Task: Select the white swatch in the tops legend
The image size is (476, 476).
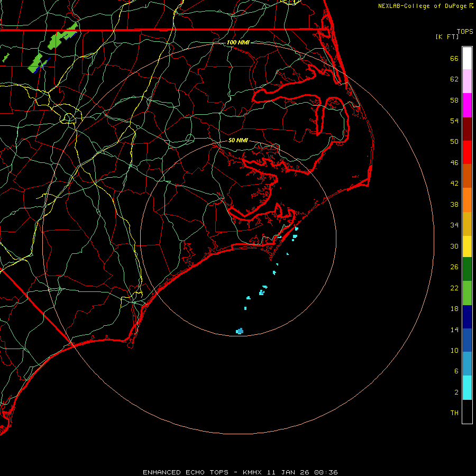Action: point(467,58)
